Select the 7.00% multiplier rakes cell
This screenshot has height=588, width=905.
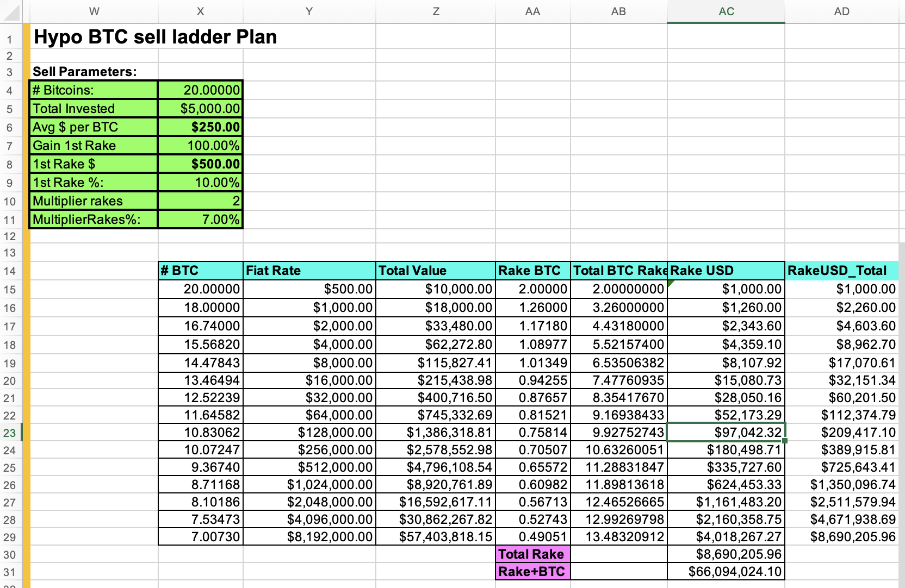(x=201, y=220)
